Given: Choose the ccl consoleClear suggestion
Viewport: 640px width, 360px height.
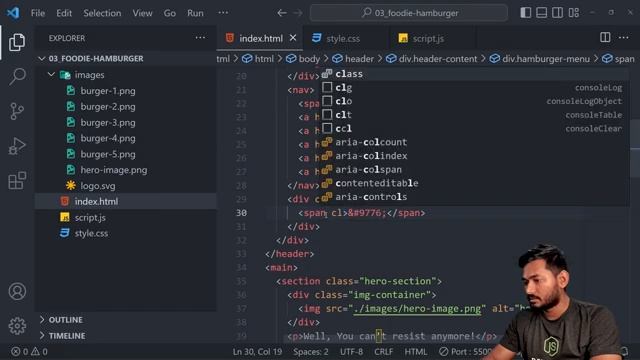Looking at the screenshot, I should coord(473,128).
